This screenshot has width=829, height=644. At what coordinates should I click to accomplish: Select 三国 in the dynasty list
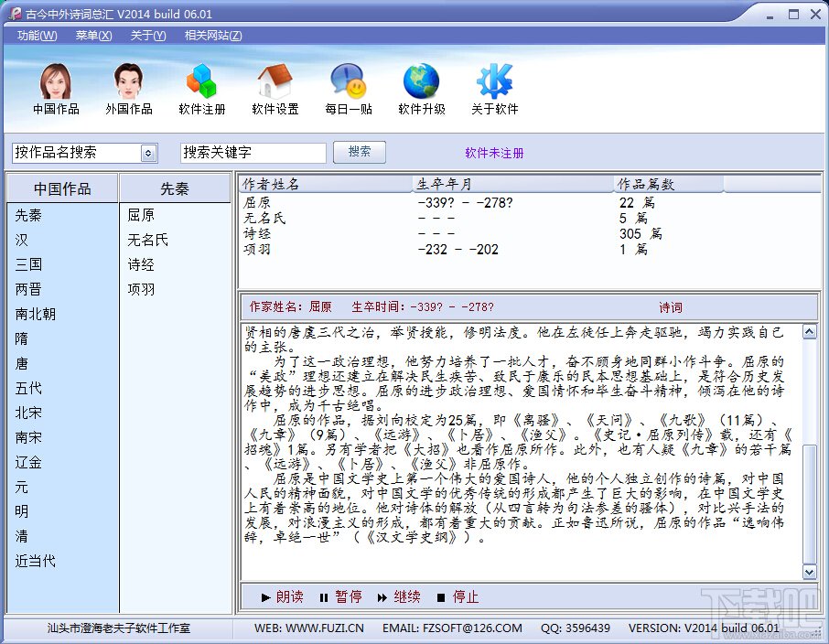[x=28, y=264]
